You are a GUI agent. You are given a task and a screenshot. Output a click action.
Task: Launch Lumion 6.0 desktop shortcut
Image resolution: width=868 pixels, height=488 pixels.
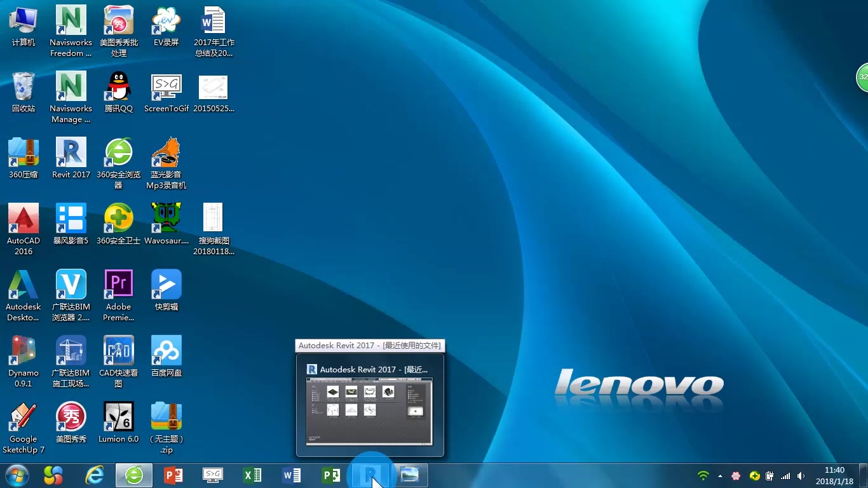119,423
